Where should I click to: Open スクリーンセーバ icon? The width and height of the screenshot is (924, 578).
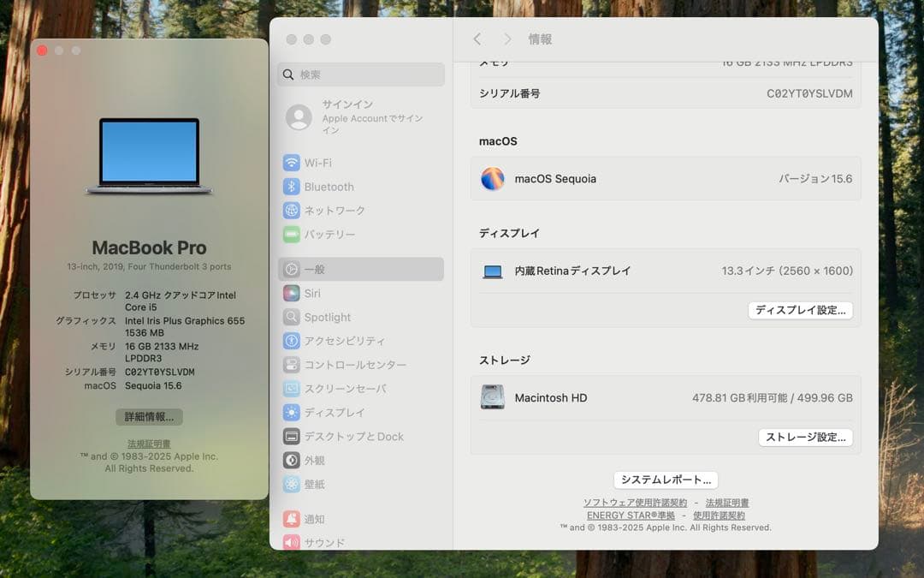(x=291, y=389)
